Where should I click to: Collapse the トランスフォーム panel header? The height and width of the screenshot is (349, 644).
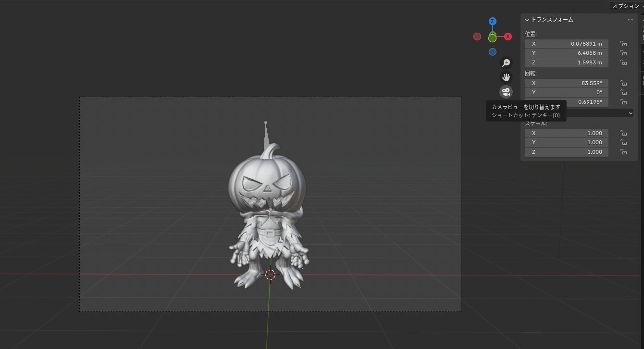tap(527, 20)
